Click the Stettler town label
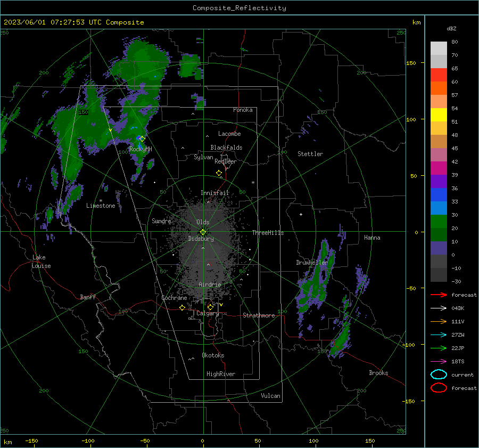 click(310, 154)
